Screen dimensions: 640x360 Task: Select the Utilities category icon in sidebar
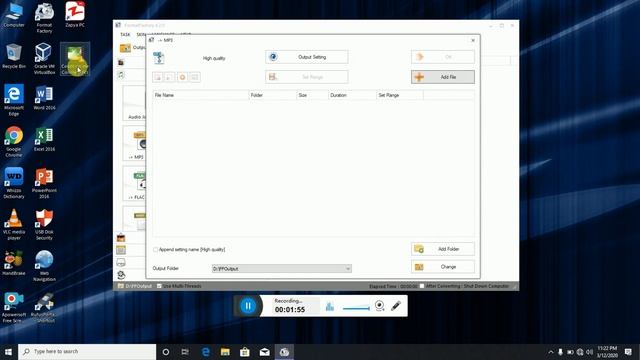pyautogui.click(x=121, y=275)
